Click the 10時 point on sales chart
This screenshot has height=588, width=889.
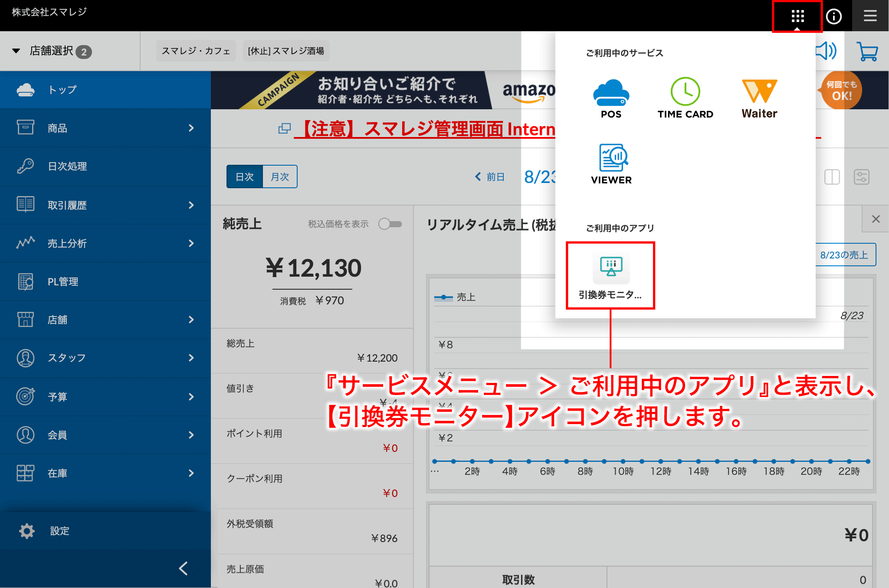point(623,461)
